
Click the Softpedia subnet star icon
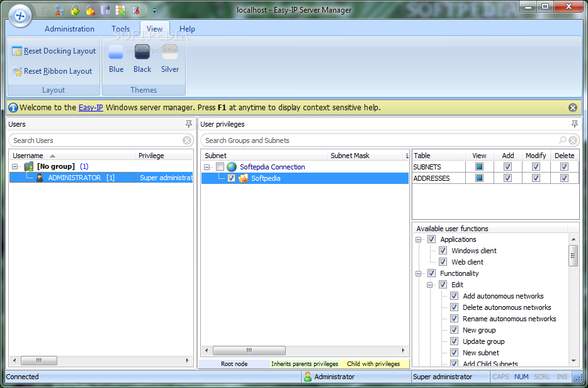[243, 178]
